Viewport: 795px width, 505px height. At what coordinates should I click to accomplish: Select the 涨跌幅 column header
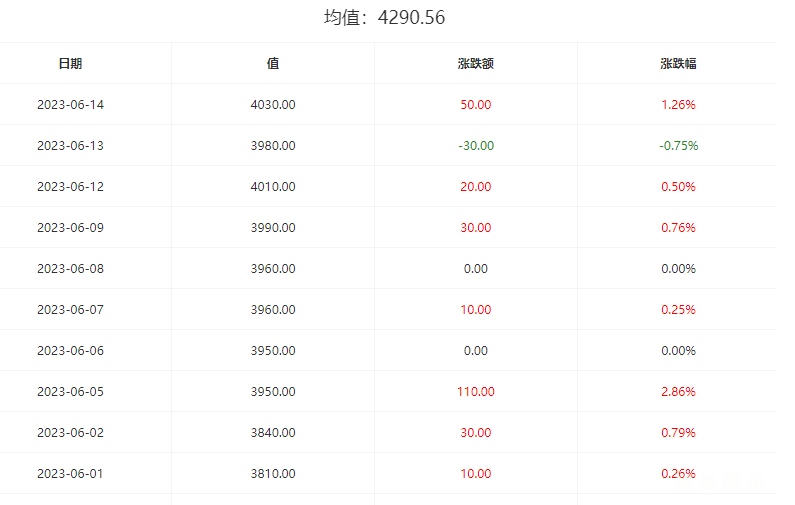coord(678,64)
